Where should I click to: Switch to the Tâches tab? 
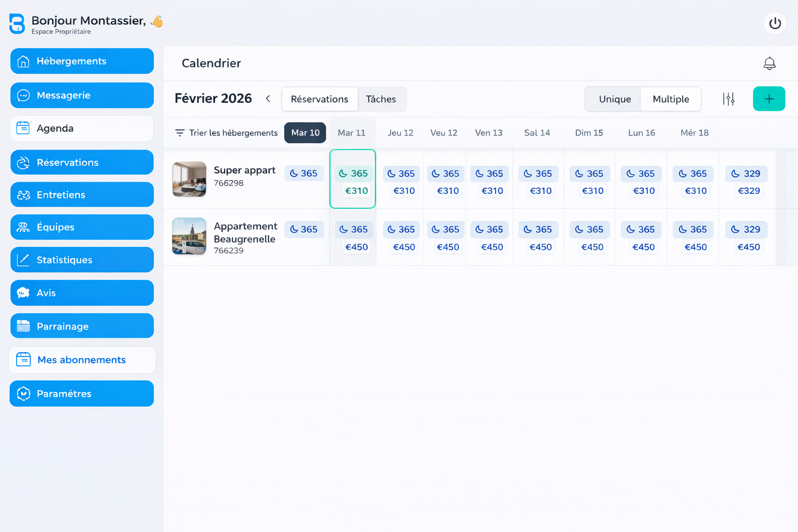click(381, 99)
